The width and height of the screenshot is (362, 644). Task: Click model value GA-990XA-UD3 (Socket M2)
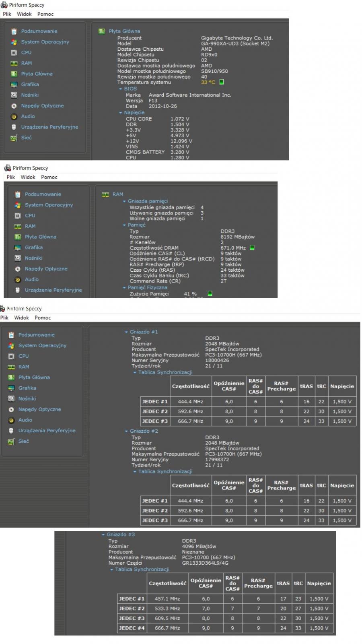[x=235, y=43]
